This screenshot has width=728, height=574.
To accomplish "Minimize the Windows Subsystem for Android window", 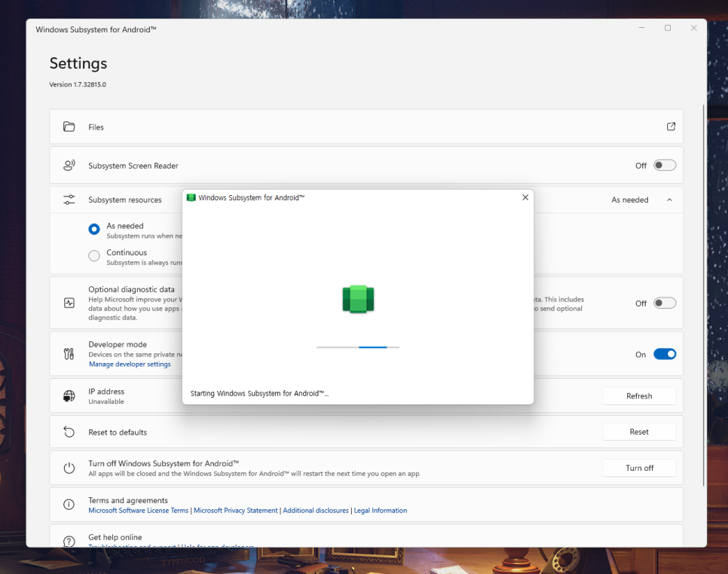I will click(x=641, y=28).
